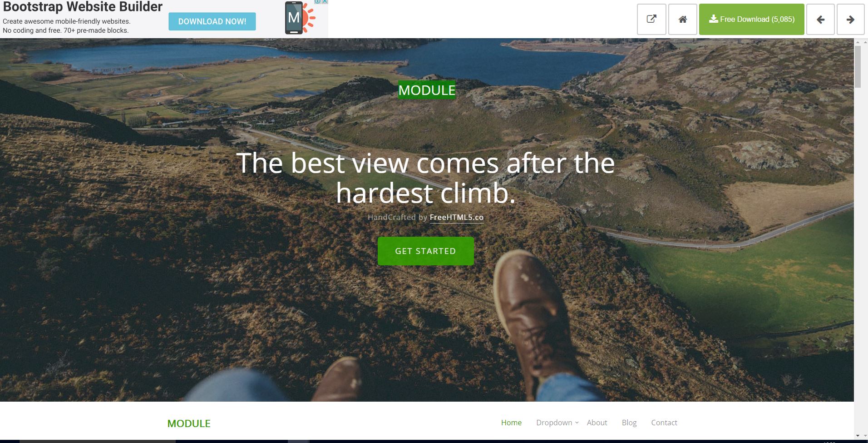Open the About nav item
This screenshot has height=443, width=868.
click(x=597, y=423)
